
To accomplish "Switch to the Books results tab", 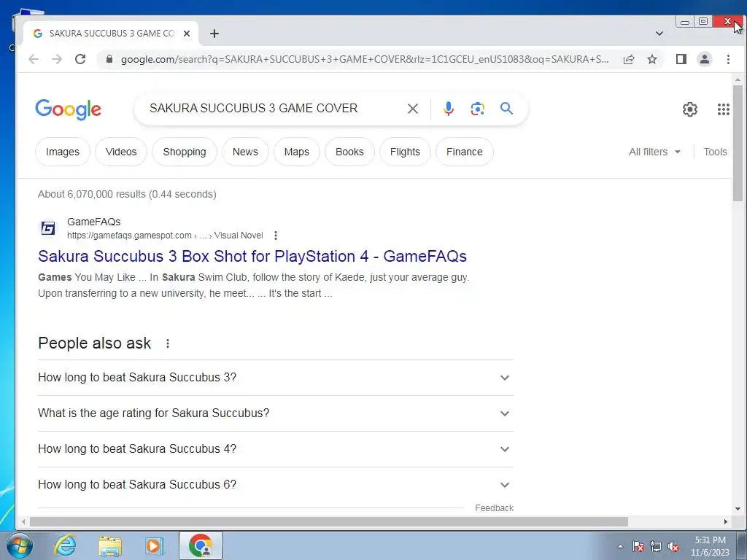I will click(x=349, y=152).
